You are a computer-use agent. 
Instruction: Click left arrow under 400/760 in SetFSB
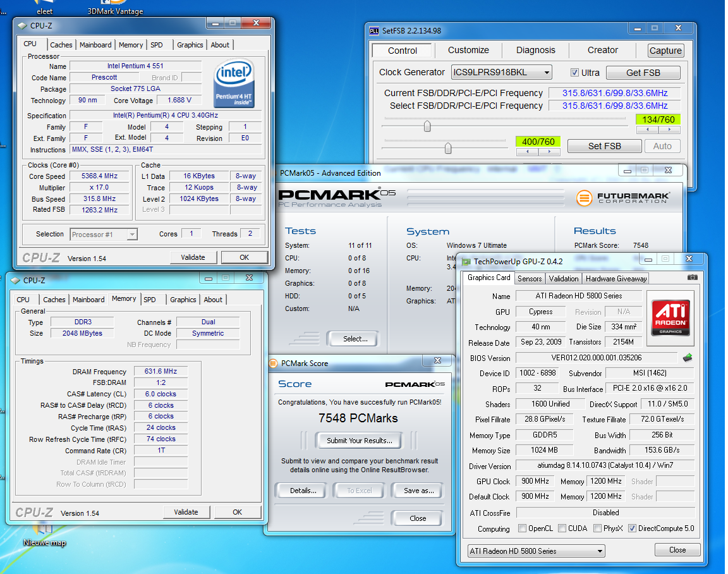coord(527,151)
